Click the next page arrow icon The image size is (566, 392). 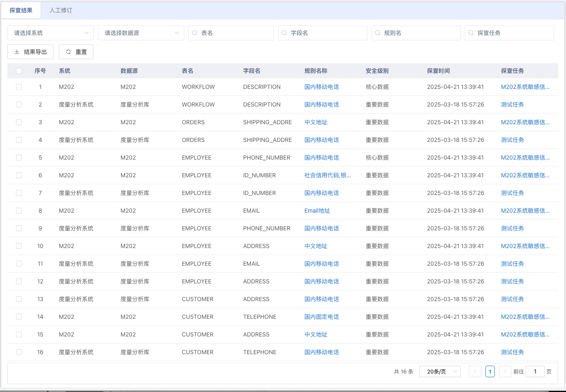click(505, 371)
